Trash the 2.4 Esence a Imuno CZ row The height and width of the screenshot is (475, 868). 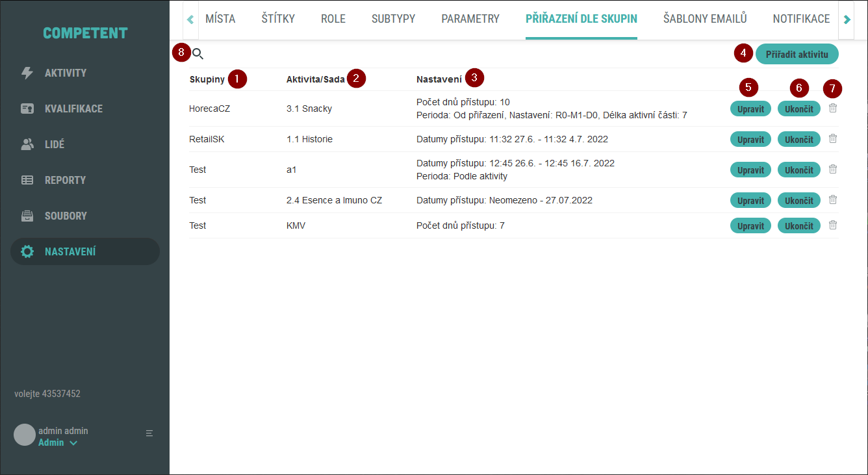pos(833,199)
